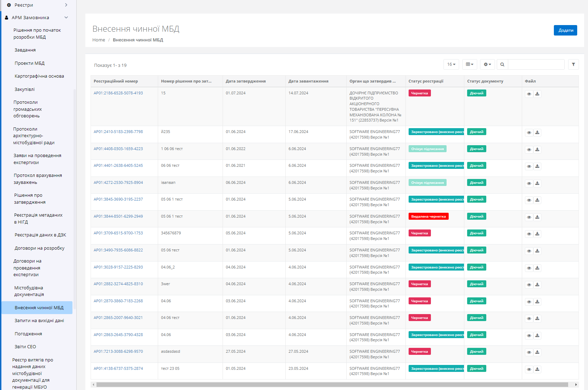This screenshot has height=390, width=588.
Task: Download file for record AP01:7213-3088-6298-9570
Action: click(x=537, y=352)
